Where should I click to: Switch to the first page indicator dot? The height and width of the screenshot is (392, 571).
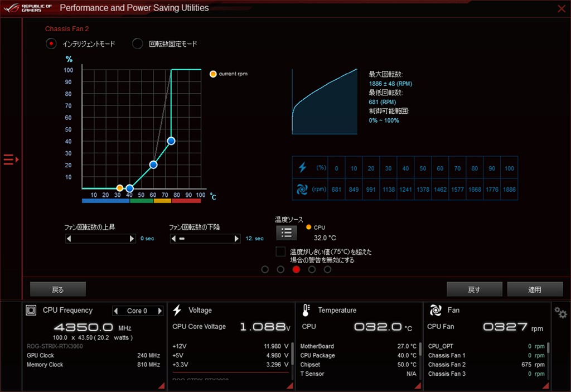[x=265, y=269]
